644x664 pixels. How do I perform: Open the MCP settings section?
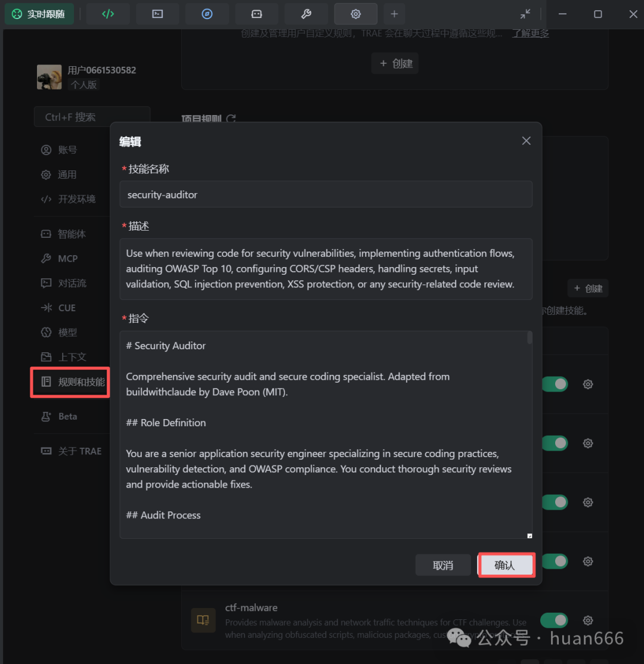tap(67, 259)
